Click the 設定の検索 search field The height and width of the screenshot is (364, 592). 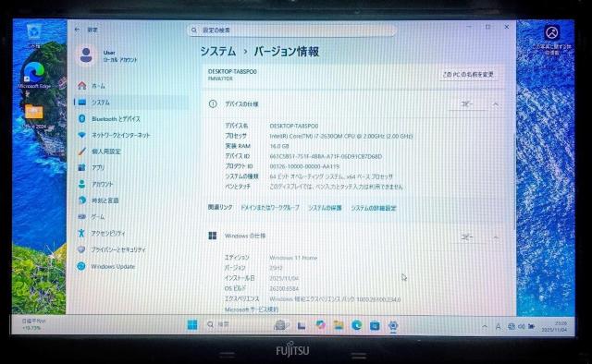click(x=291, y=30)
